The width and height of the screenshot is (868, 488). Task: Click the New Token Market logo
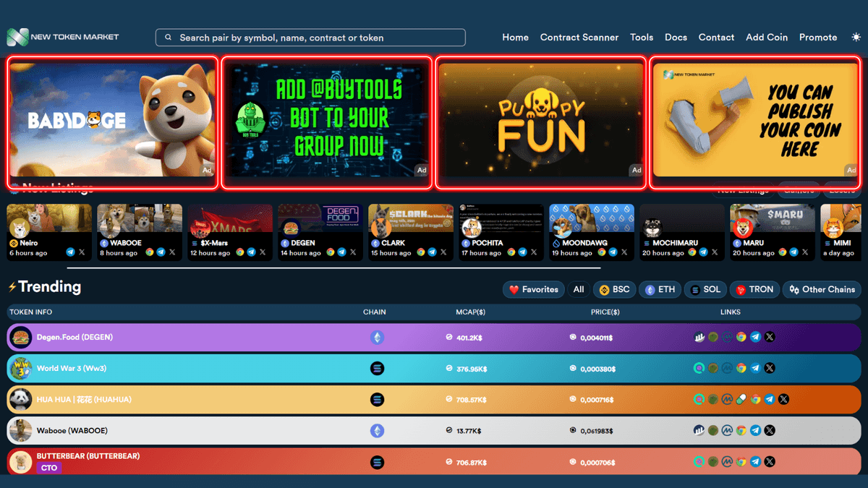point(63,37)
